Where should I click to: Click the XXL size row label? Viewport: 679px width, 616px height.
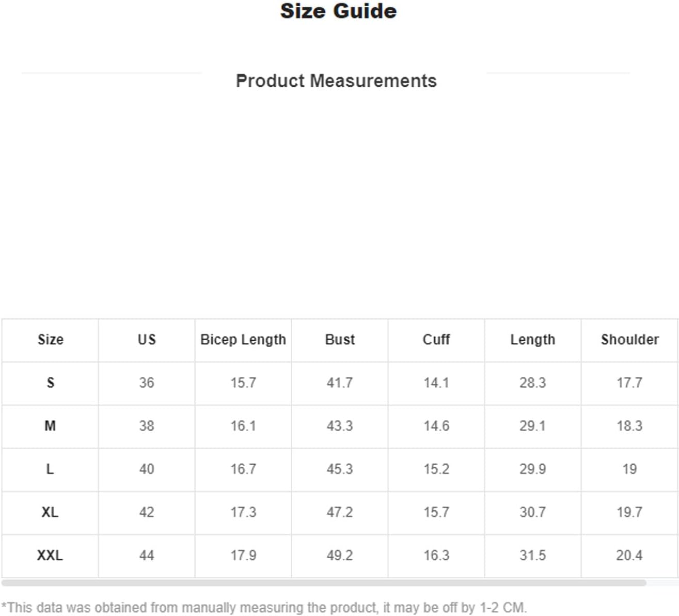click(x=50, y=556)
